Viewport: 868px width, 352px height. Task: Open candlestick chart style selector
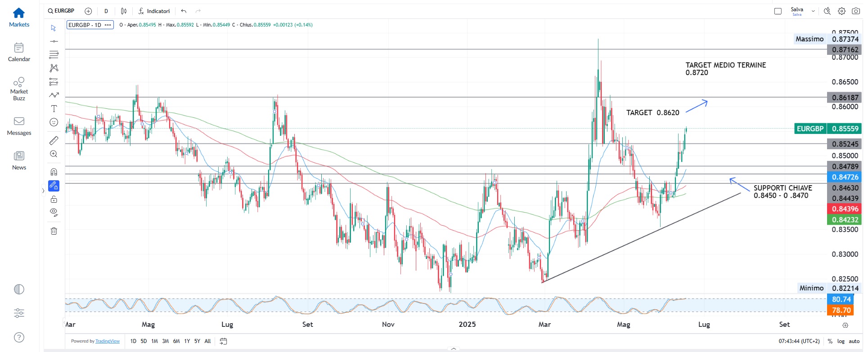pyautogui.click(x=124, y=11)
